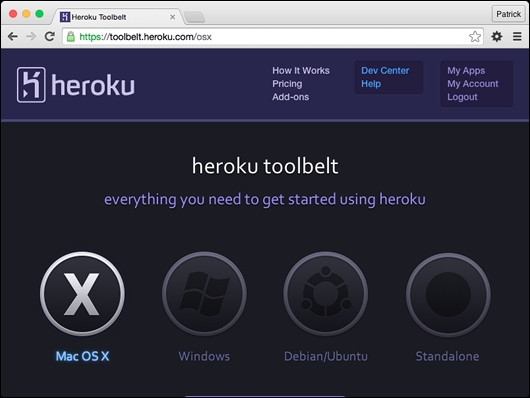Reload the page
The image size is (530, 398).
[50, 36]
